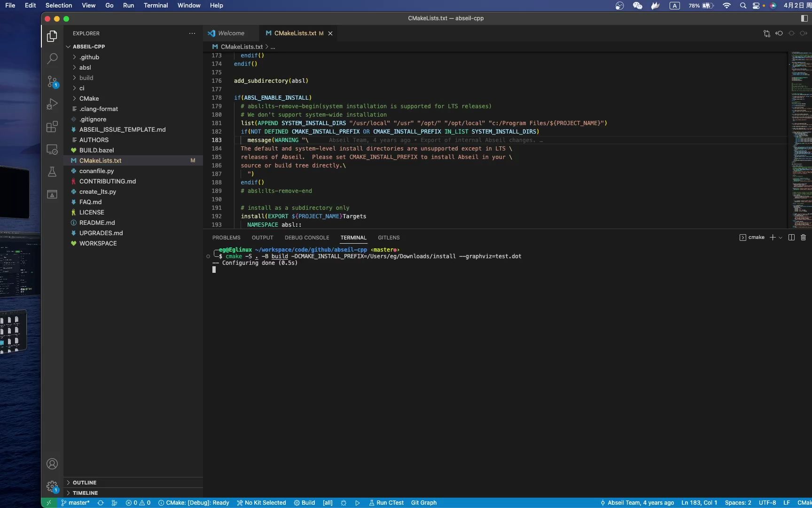Switch to the PROBLEMS panel tab
This screenshot has height=508, width=812.
tap(226, 238)
